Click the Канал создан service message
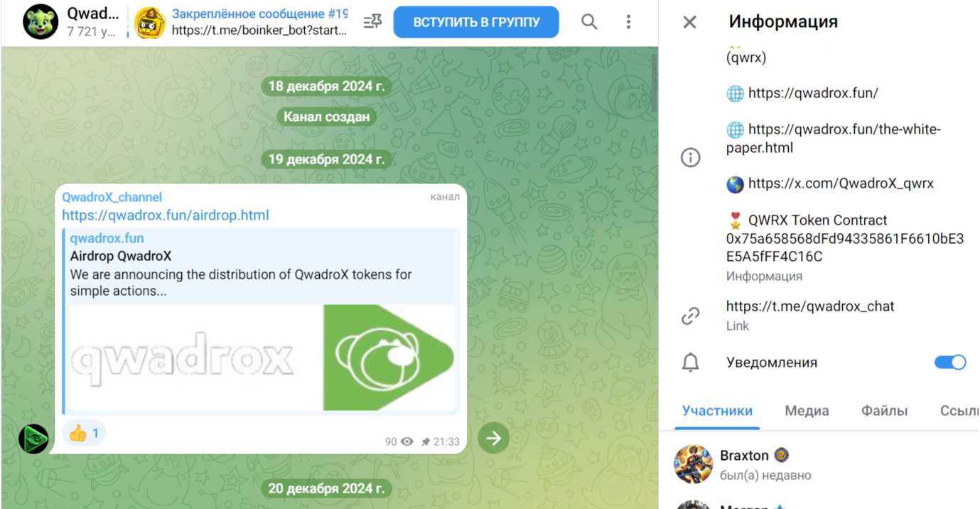This screenshot has height=509, width=980. pos(326,117)
